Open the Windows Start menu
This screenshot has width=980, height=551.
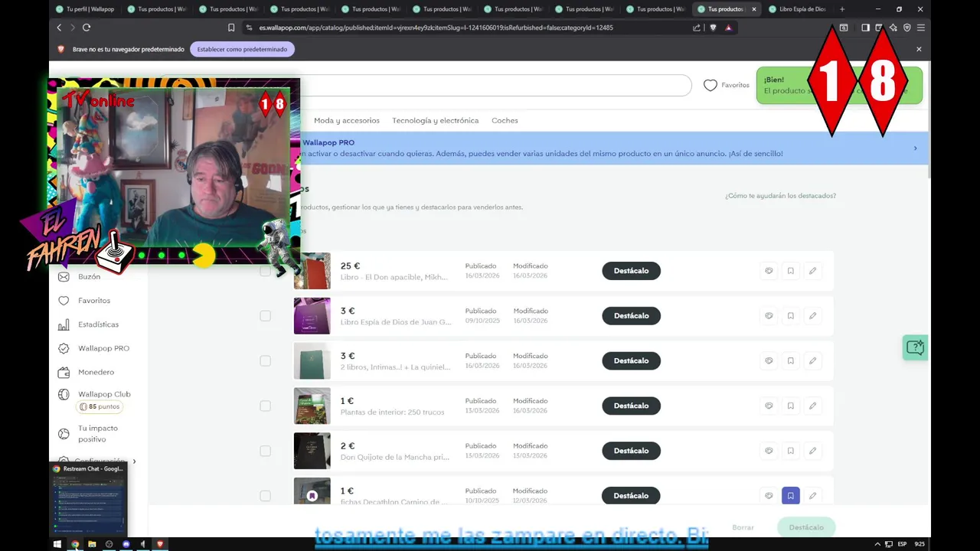tap(57, 544)
